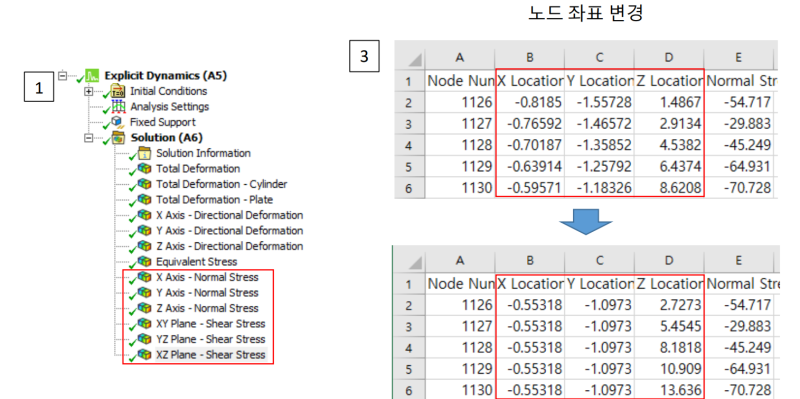Viewport: 800px width, 399px height.
Task: Click cell with value -1.55728
Action: click(x=599, y=103)
